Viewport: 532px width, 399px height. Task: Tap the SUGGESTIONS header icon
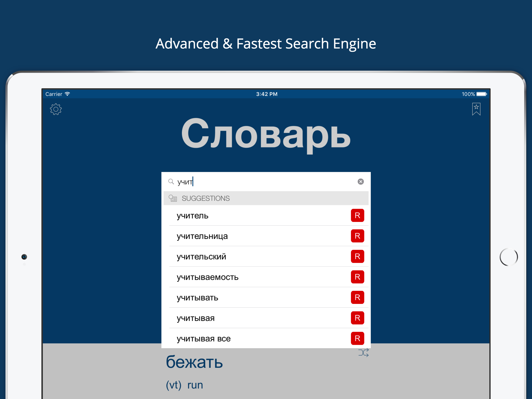click(x=173, y=198)
